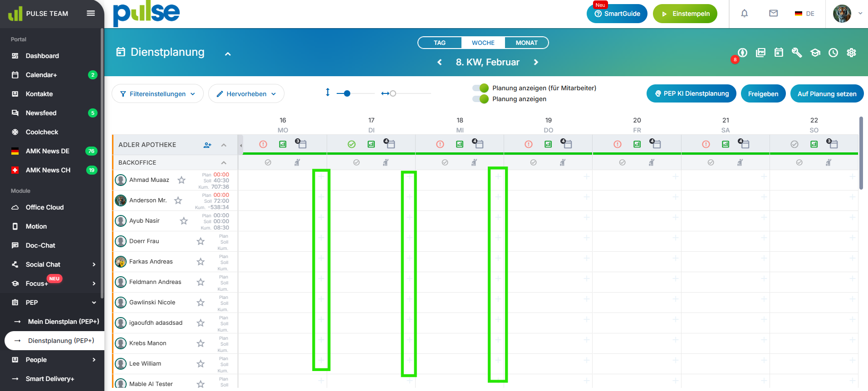Screen dimensions: 868x391
Task: Collapse the Backoffice section
Action: pyautogui.click(x=224, y=163)
